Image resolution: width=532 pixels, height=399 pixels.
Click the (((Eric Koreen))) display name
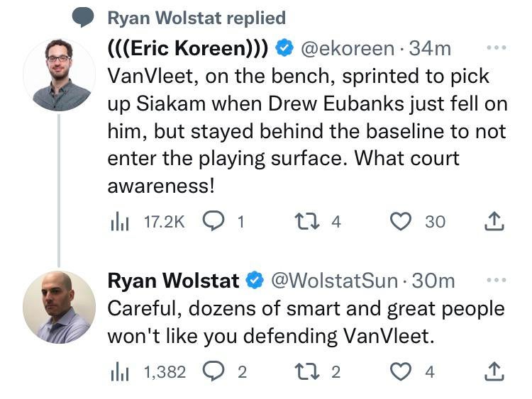[187, 49]
